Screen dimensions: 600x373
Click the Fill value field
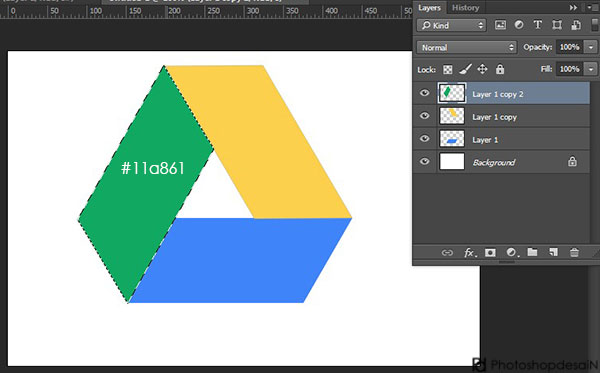[x=569, y=69]
